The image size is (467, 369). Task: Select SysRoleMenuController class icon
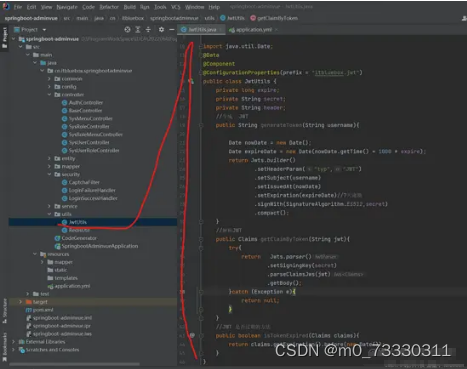[65, 135]
